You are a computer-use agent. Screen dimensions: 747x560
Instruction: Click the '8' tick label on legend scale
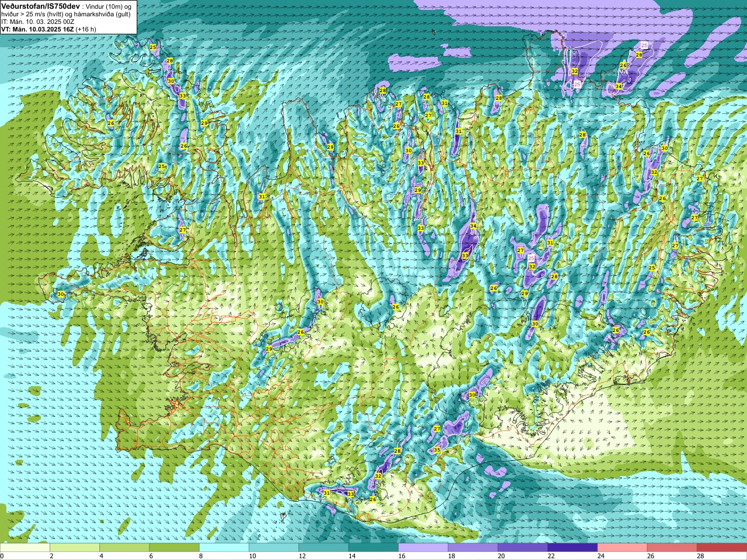click(x=201, y=556)
